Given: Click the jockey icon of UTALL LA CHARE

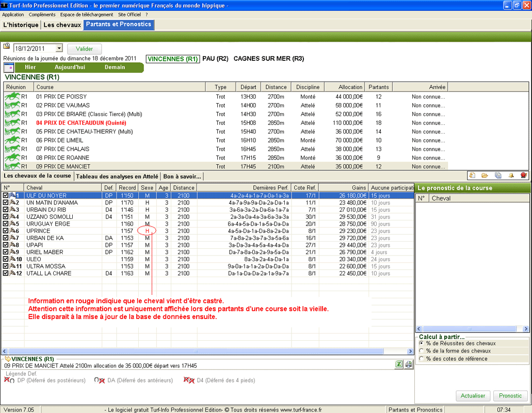Looking at the screenshot, I should [x=12, y=273].
